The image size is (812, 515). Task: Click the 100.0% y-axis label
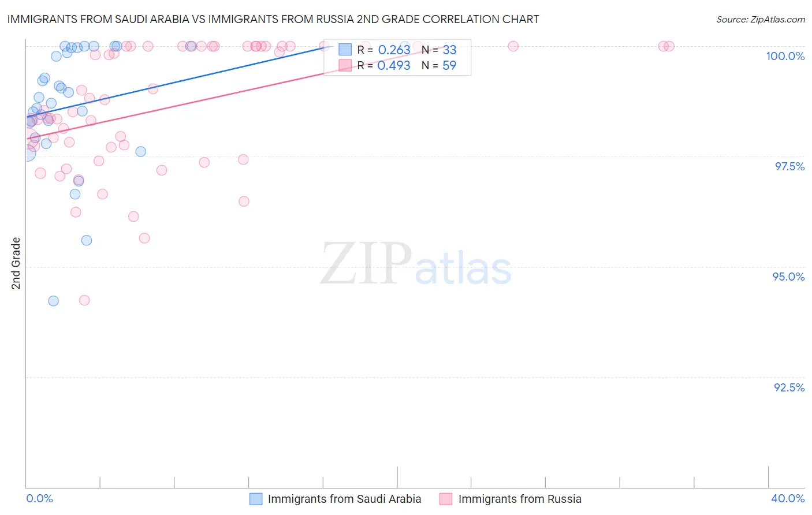[x=785, y=56]
